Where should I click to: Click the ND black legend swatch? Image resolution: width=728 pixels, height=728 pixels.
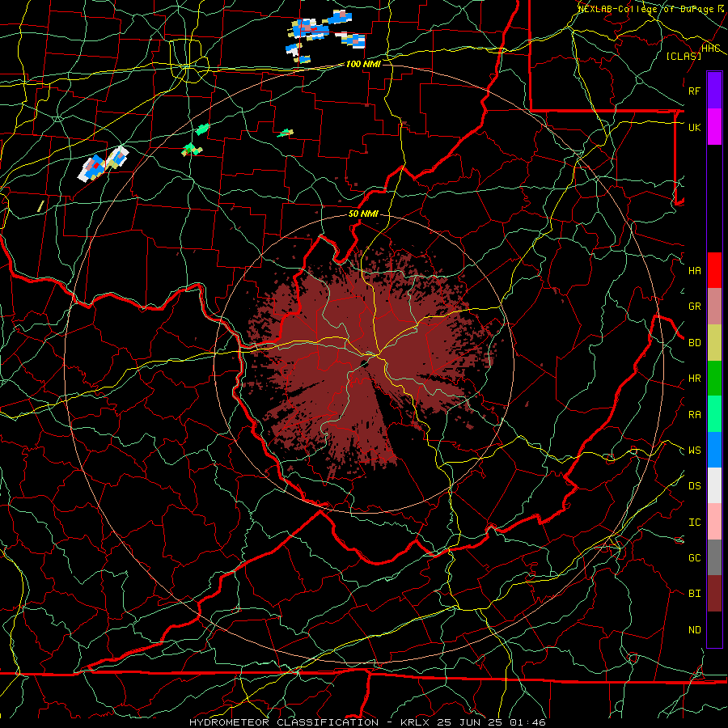coord(714,629)
